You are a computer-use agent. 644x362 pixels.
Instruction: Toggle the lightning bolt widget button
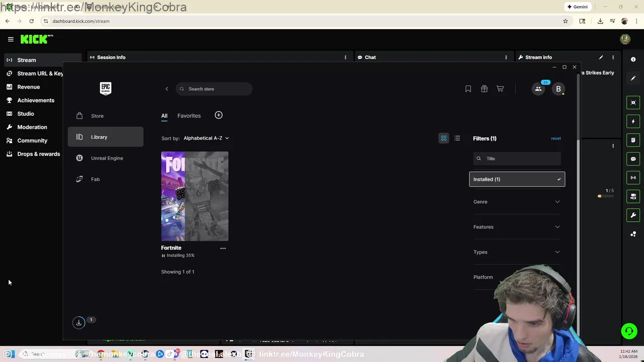pyautogui.click(x=633, y=121)
